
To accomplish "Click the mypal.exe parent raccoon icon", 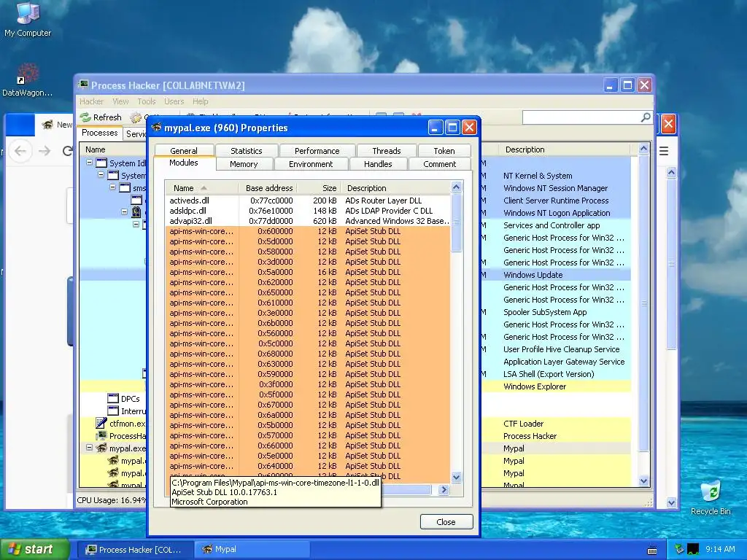I will (101, 448).
